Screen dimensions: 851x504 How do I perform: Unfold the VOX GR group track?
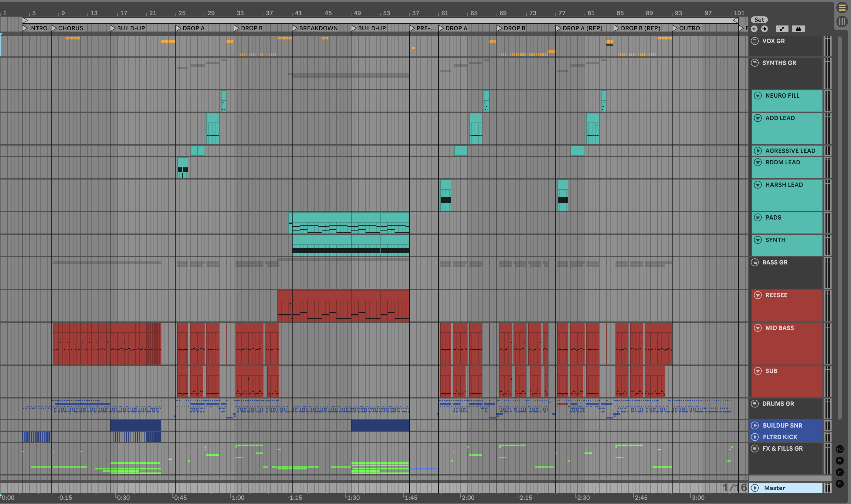[754, 41]
